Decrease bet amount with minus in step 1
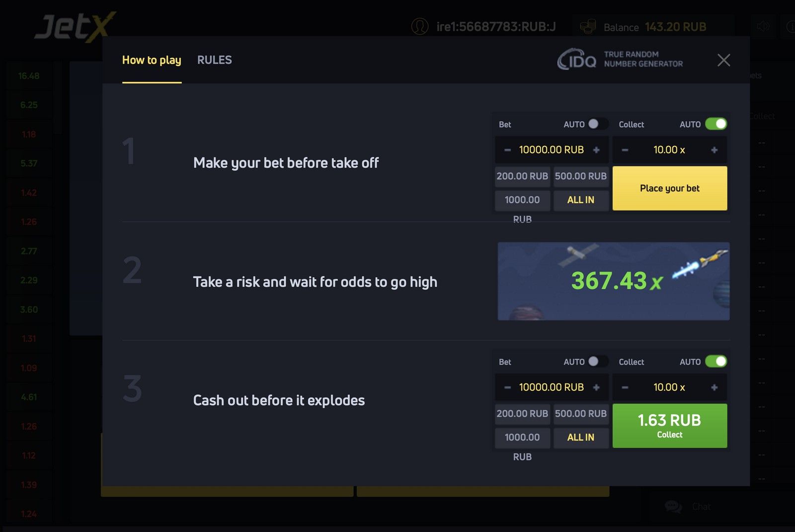795x532 pixels. [x=507, y=150]
